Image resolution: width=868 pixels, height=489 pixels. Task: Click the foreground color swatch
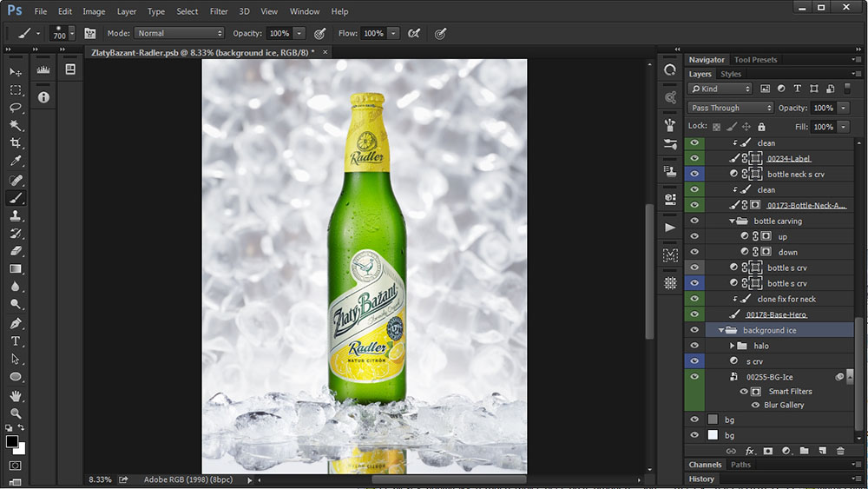pos(11,441)
